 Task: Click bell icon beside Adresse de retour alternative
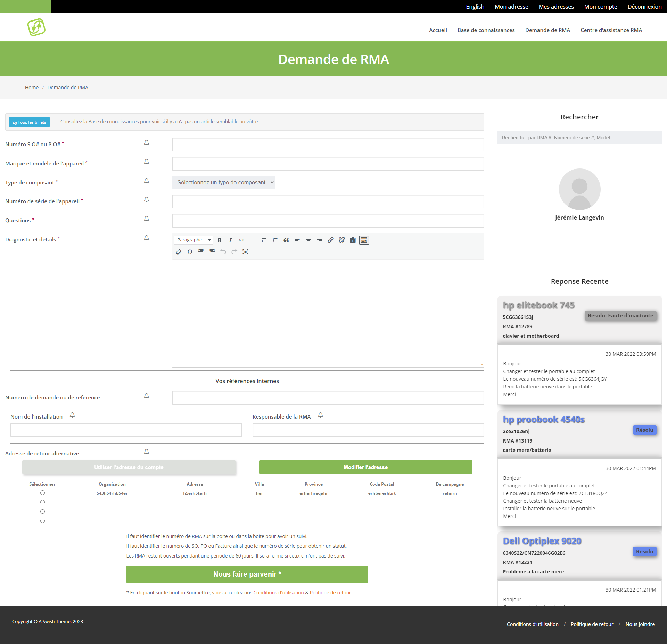[x=147, y=452]
